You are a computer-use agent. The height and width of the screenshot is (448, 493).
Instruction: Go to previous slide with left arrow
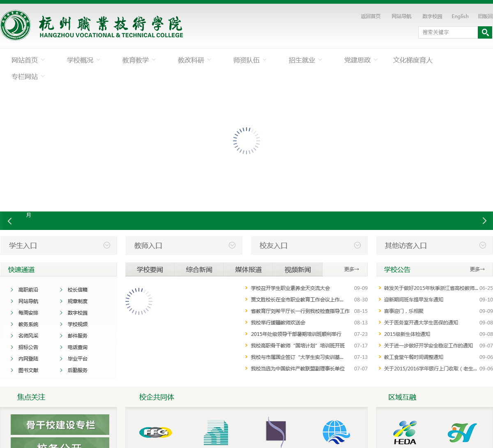(x=10, y=221)
